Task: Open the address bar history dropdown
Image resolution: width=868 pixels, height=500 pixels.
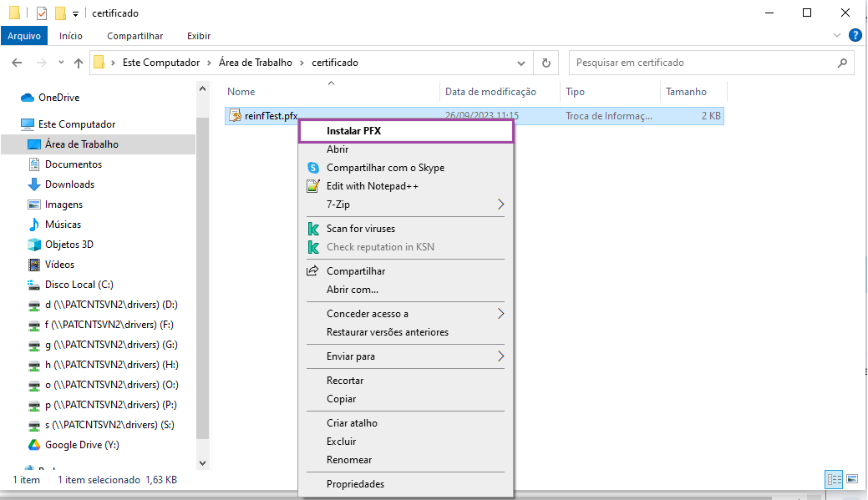Action: [x=521, y=63]
